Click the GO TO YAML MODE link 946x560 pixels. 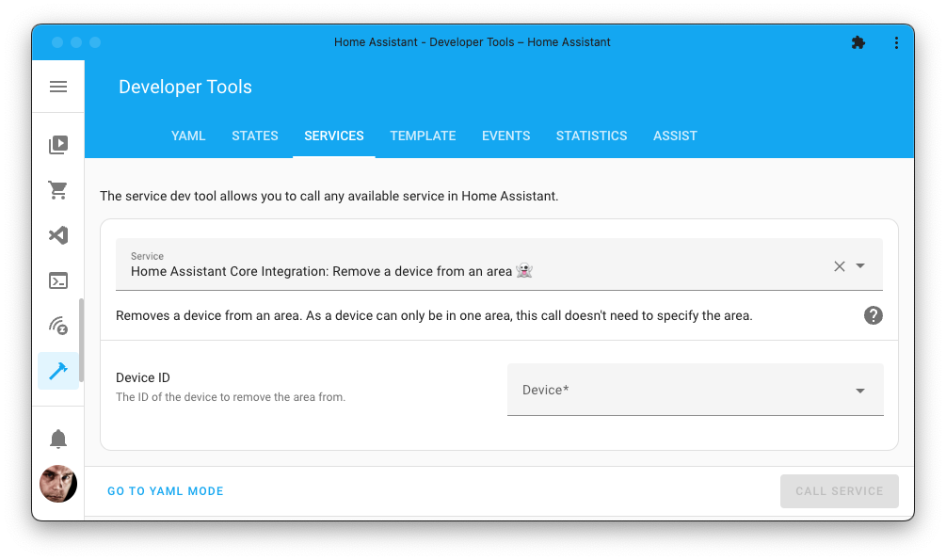[165, 490]
